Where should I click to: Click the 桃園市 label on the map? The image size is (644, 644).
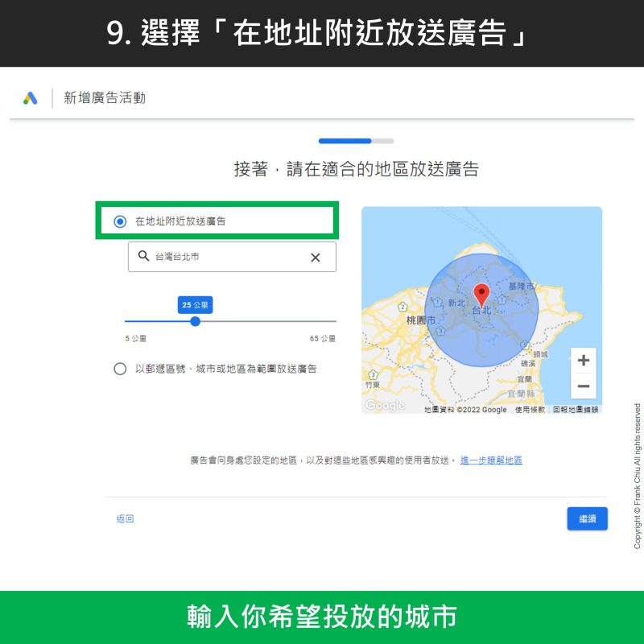pos(421,320)
